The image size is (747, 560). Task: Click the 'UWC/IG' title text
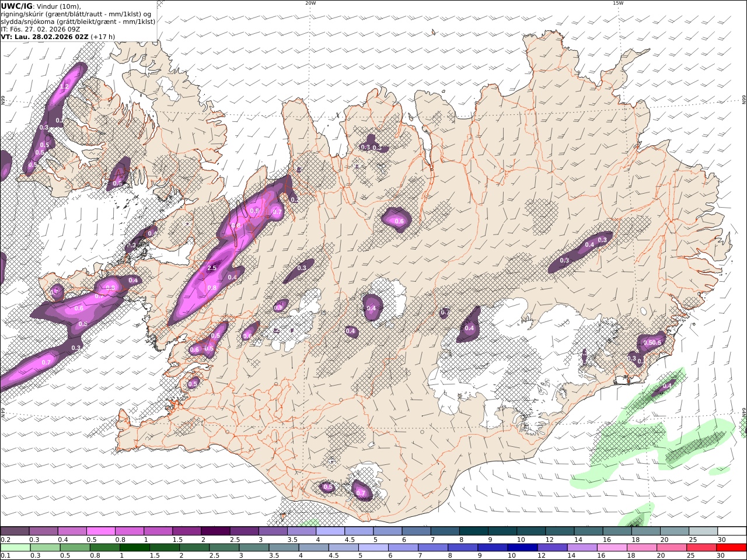coord(17,6)
